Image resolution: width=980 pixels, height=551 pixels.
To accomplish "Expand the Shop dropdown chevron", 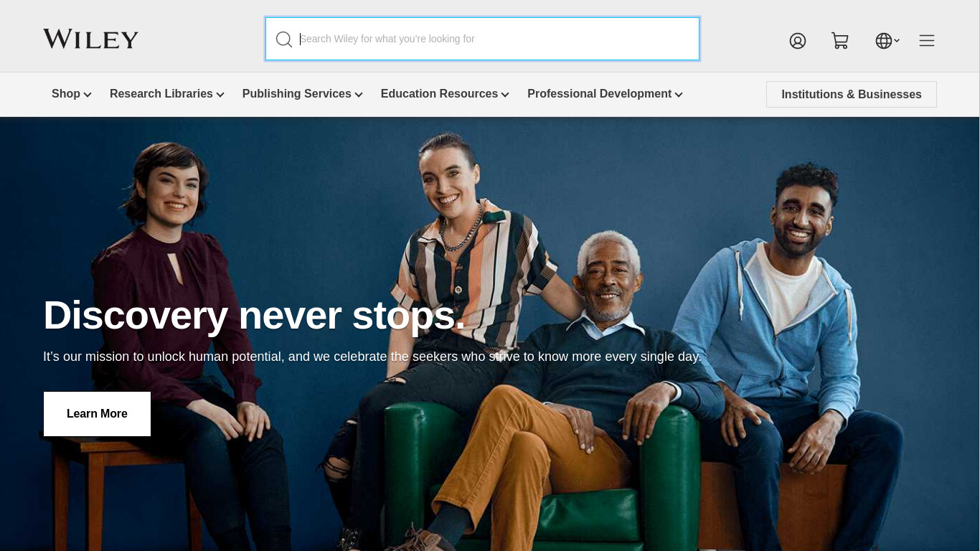I will pos(88,95).
